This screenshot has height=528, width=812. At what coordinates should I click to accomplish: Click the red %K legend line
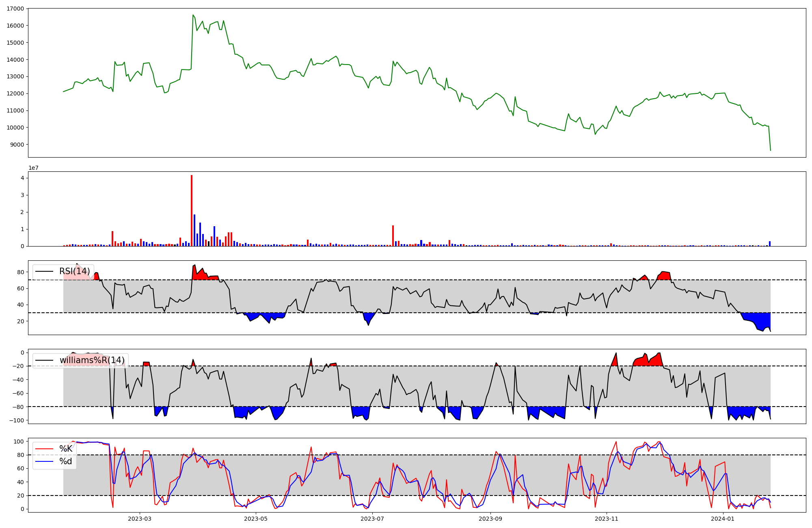point(44,449)
